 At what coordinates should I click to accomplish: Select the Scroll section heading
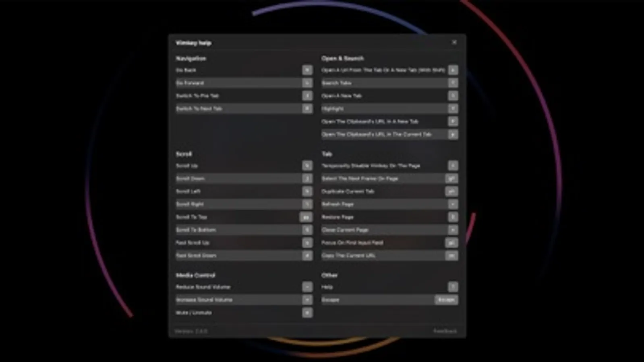click(x=184, y=154)
